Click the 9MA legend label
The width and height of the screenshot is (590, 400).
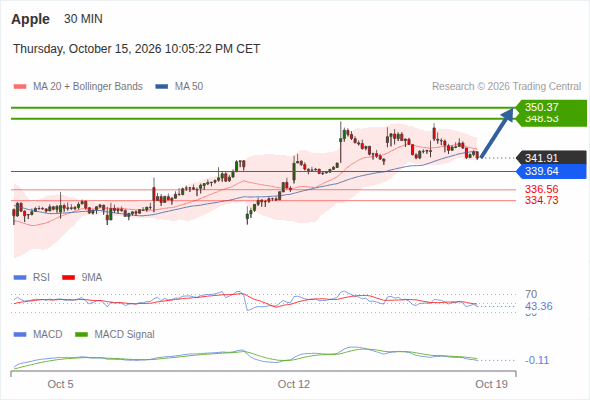(92, 278)
